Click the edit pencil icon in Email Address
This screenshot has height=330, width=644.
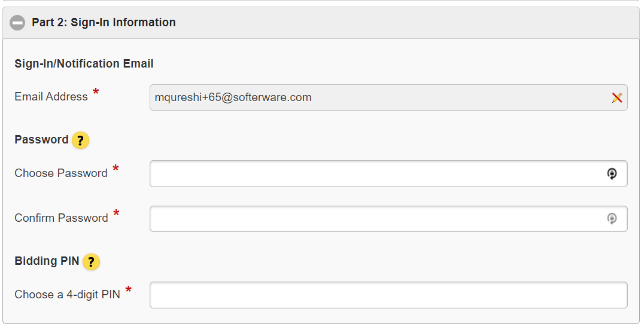click(617, 97)
